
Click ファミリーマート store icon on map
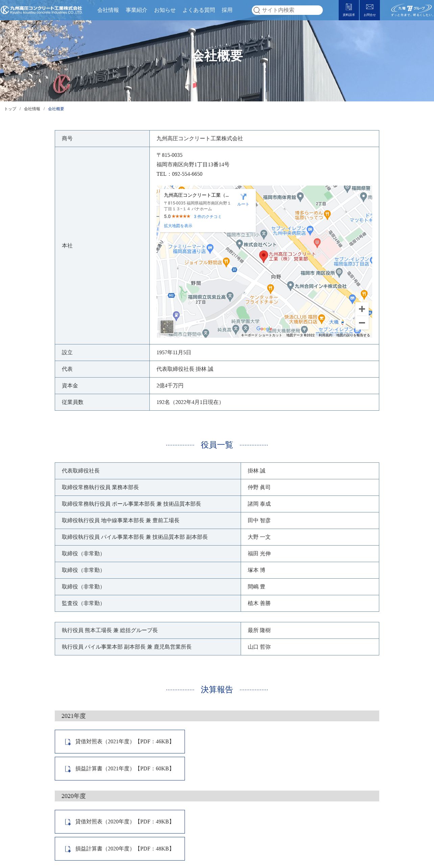tap(210, 249)
